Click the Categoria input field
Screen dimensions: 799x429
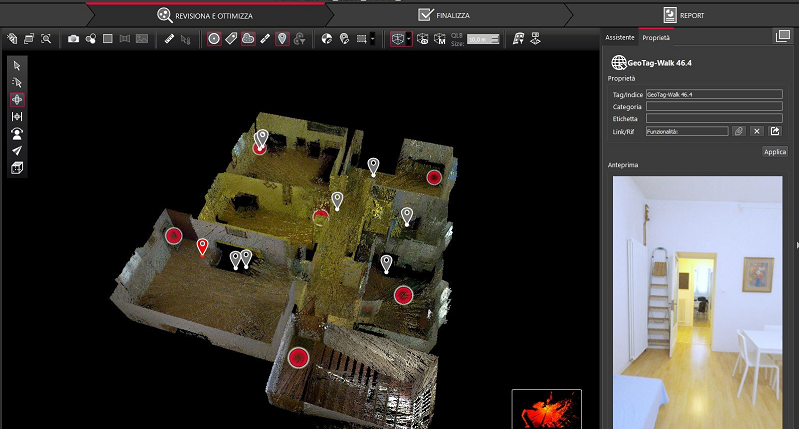click(x=713, y=106)
